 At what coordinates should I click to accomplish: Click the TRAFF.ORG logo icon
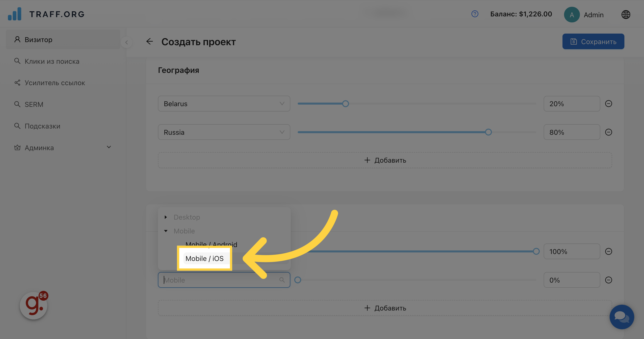point(14,14)
